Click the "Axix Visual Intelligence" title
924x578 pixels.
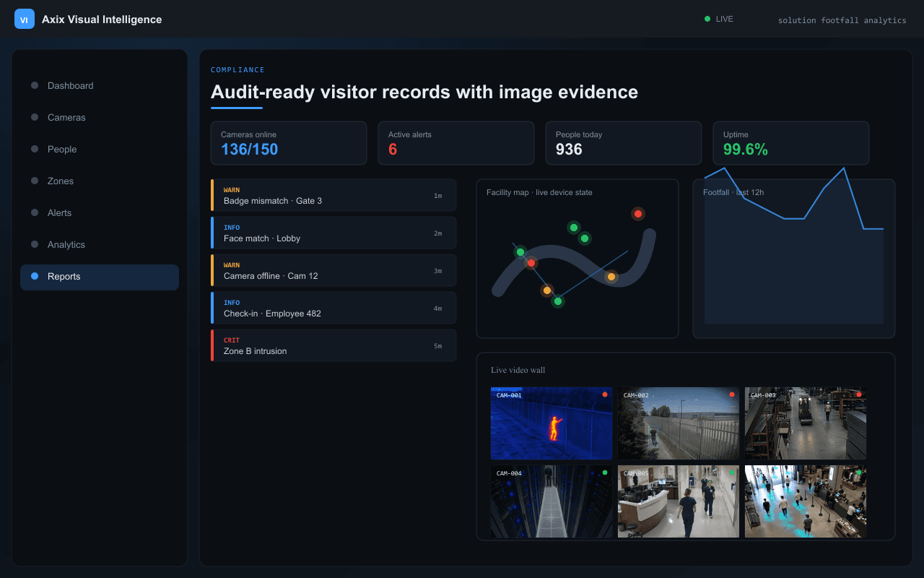coord(102,20)
